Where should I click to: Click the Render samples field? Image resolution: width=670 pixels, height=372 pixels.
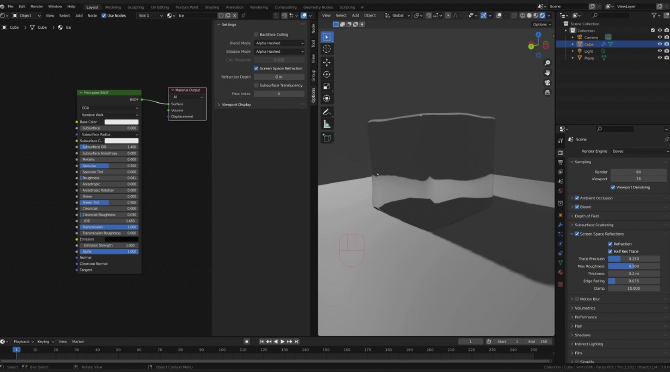(x=638, y=172)
